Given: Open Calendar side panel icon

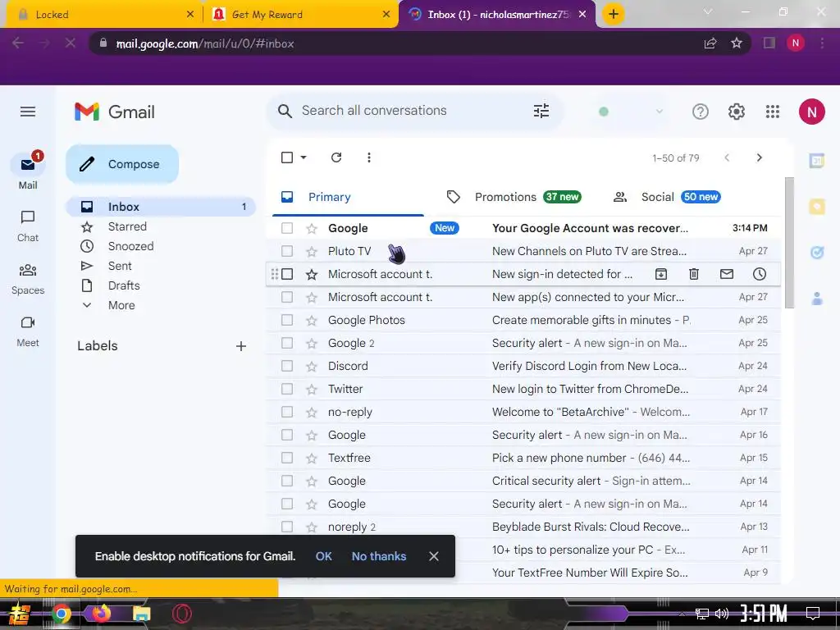Looking at the screenshot, I should 816,160.
